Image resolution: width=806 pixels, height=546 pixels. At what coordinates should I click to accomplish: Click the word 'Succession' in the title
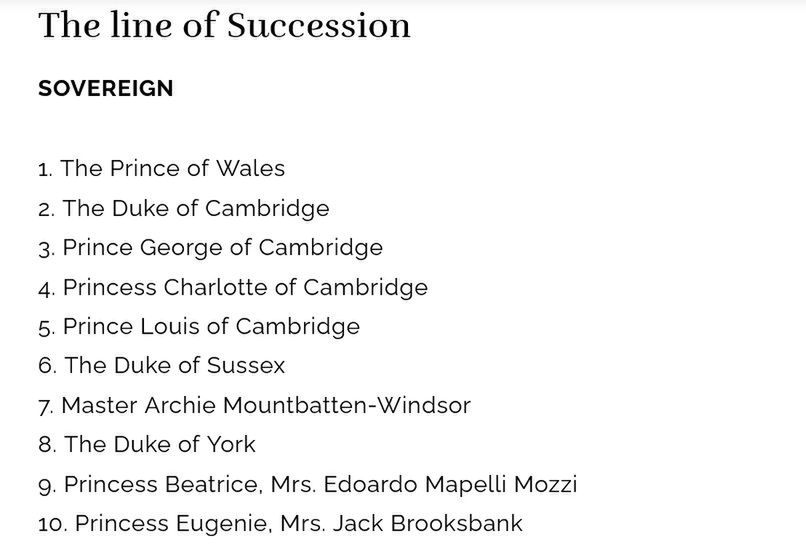(319, 26)
